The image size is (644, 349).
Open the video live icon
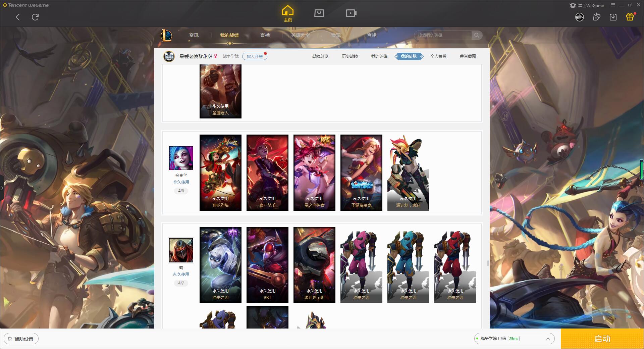[x=351, y=13]
